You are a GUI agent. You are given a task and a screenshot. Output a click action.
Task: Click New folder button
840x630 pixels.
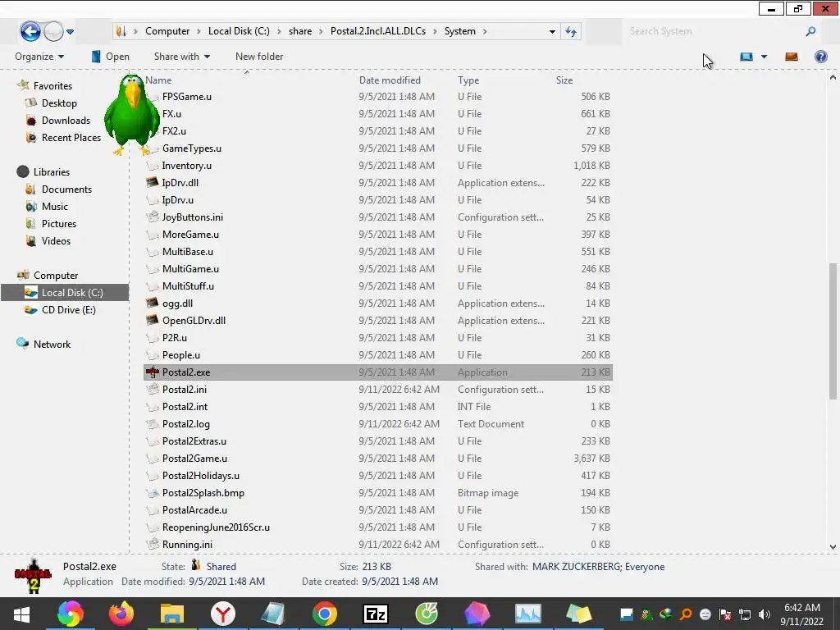coord(259,57)
